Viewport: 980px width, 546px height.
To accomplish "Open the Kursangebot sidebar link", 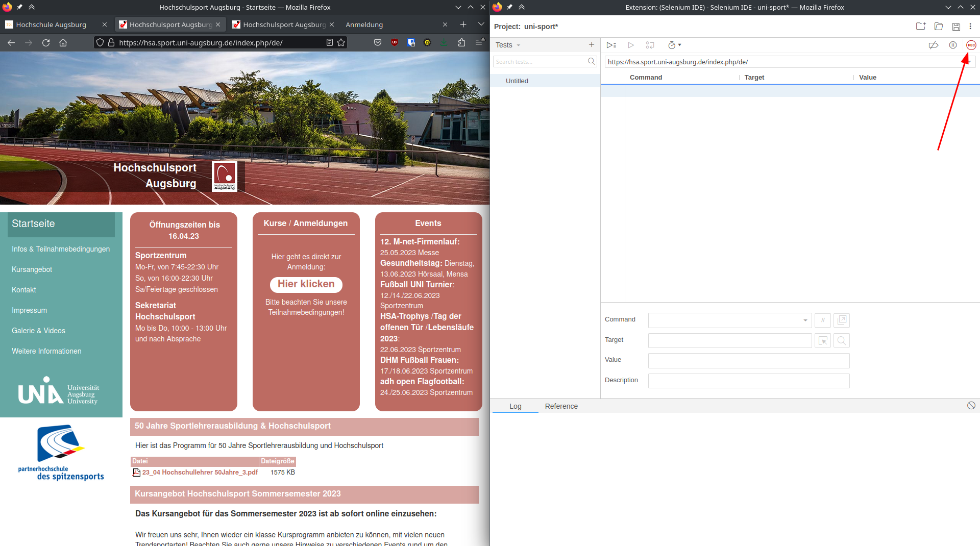I will tap(32, 269).
